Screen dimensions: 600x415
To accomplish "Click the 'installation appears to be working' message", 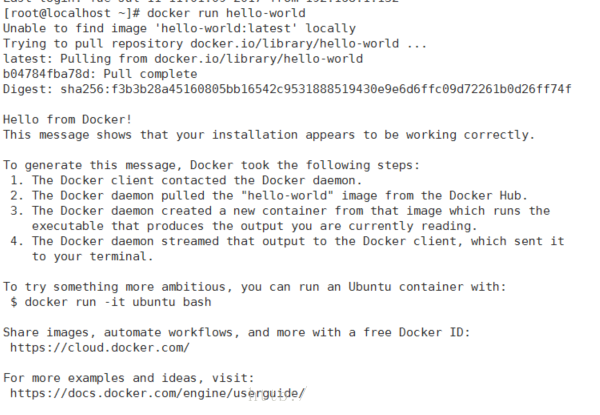I will pyautogui.click(x=269, y=135).
